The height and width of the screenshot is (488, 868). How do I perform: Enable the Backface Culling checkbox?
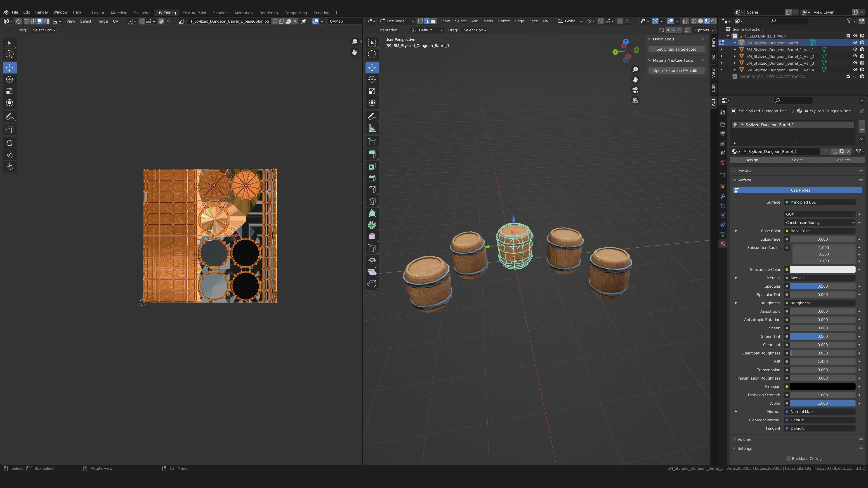tap(788, 458)
